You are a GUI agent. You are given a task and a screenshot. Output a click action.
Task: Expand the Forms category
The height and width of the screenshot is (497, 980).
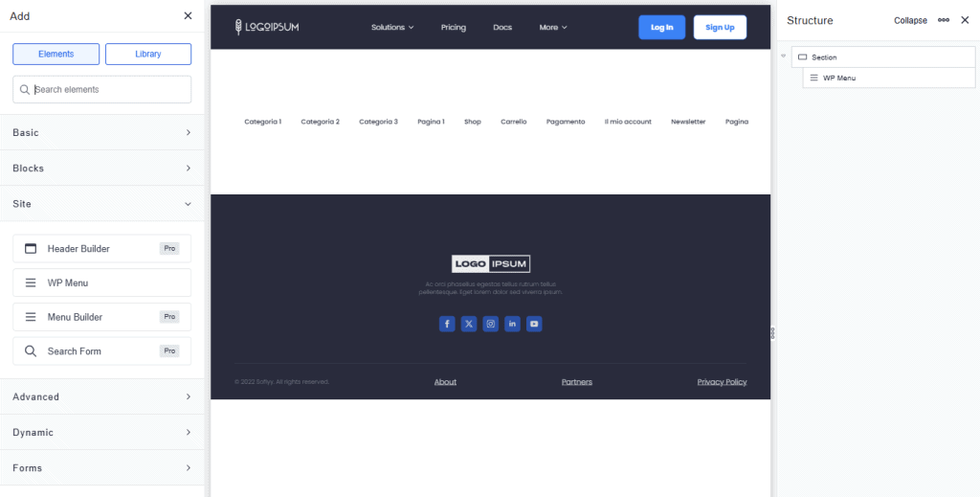[x=101, y=467]
